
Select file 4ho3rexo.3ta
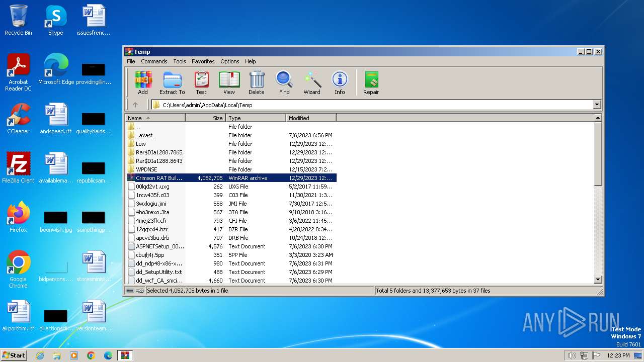[231, 212]
